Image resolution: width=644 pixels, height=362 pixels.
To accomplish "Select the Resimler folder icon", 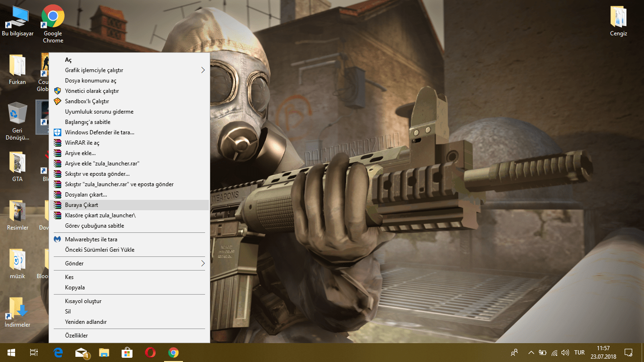I will point(17,215).
